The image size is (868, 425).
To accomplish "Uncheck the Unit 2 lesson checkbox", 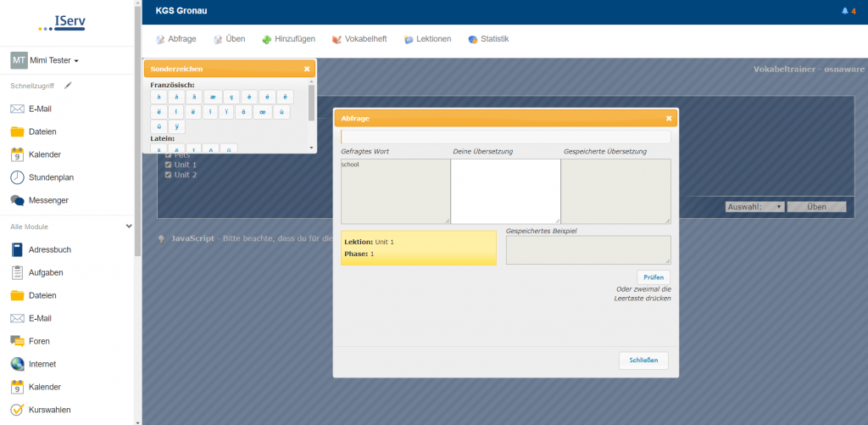I will click(x=169, y=175).
